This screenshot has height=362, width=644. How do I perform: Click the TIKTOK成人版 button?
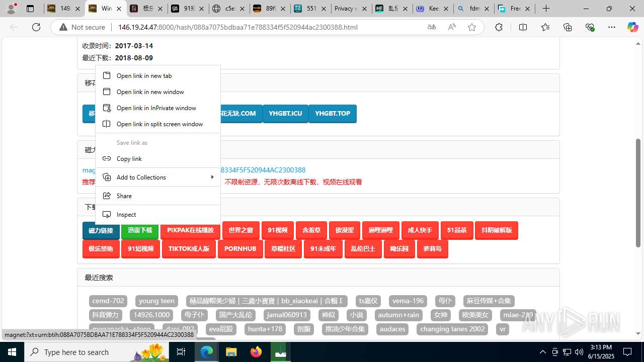pos(189,249)
